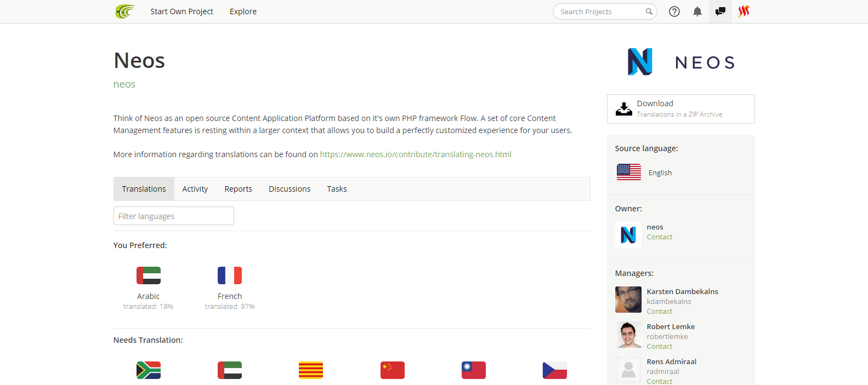Viewport: 868px width, 385px height.
Task: Switch to the Reports tab
Action: pos(239,189)
